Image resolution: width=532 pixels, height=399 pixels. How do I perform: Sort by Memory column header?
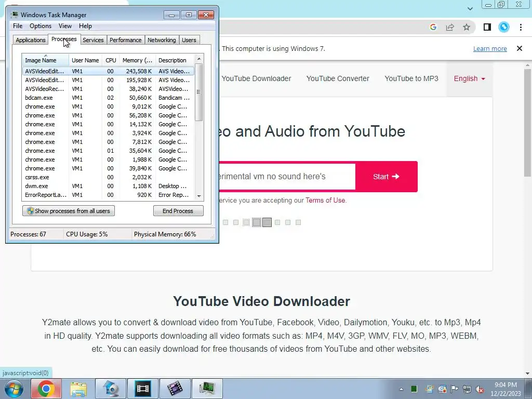click(137, 60)
